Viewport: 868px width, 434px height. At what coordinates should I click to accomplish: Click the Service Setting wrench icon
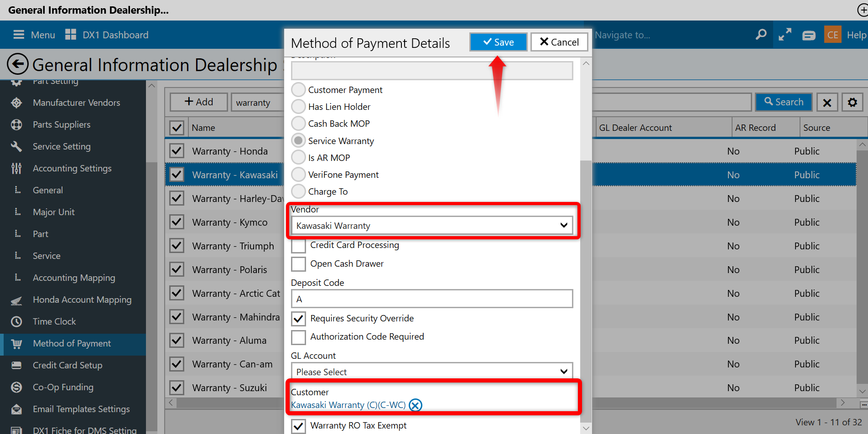tap(16, 146)
